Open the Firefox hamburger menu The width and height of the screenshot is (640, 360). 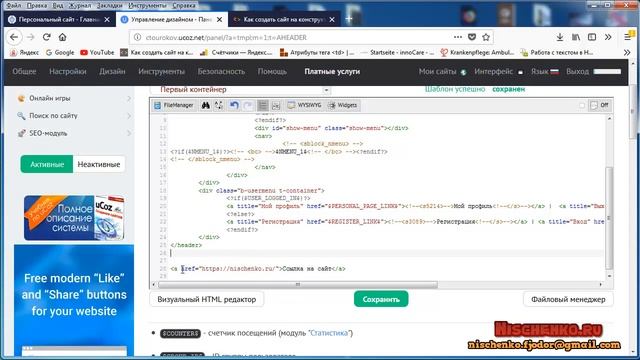(628, 37)
